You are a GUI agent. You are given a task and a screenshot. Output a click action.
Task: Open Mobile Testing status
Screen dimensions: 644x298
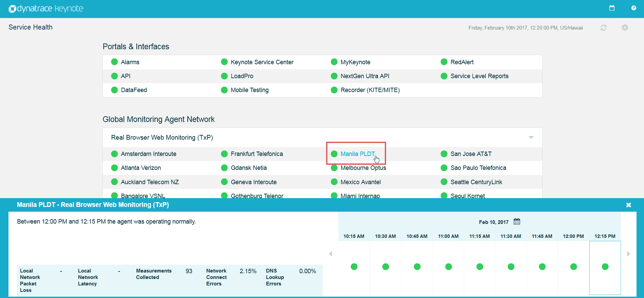[x=250, y=90]
